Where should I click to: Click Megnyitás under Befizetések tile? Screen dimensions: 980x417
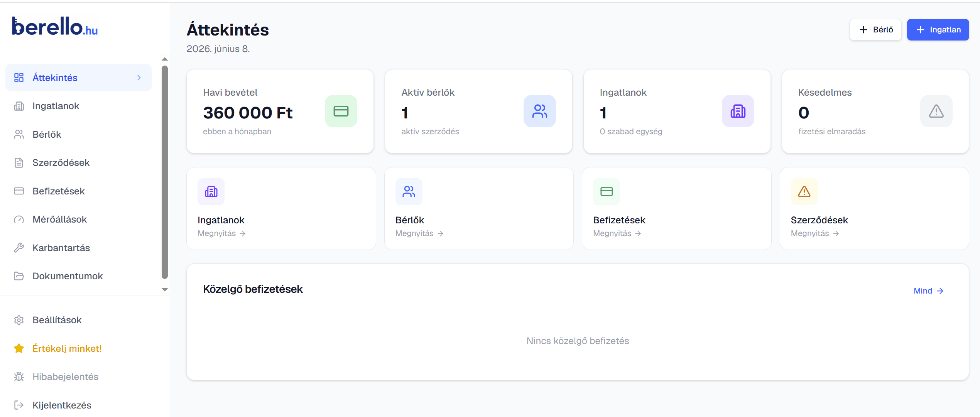point(617,233)
